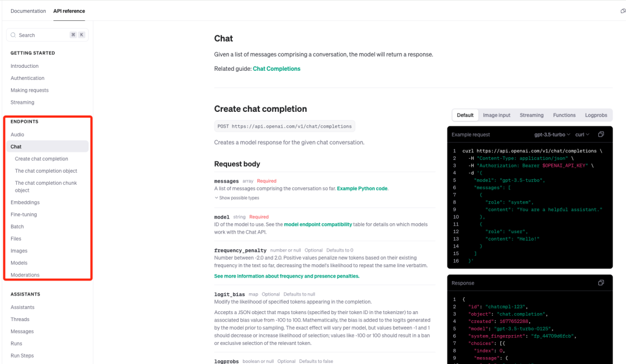Copy the Example request code
Viewport: 626px width, 364px height.
pos(601,134)
